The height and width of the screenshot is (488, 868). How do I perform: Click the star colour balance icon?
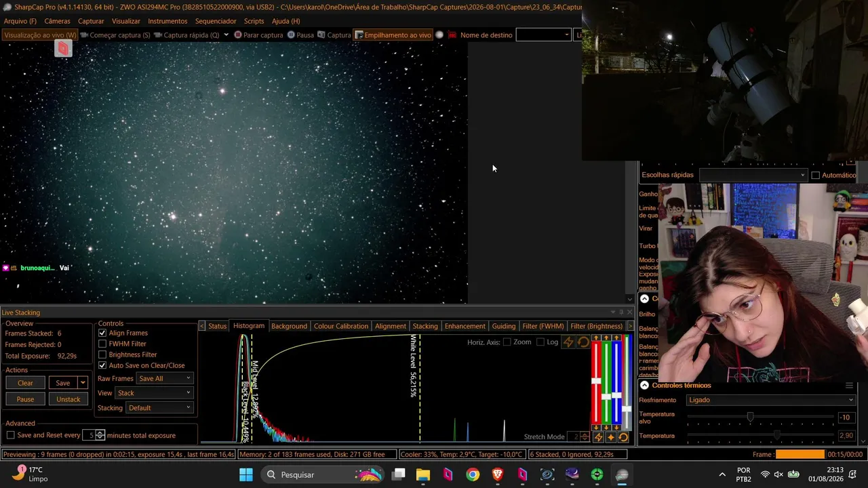pos(611,437)
